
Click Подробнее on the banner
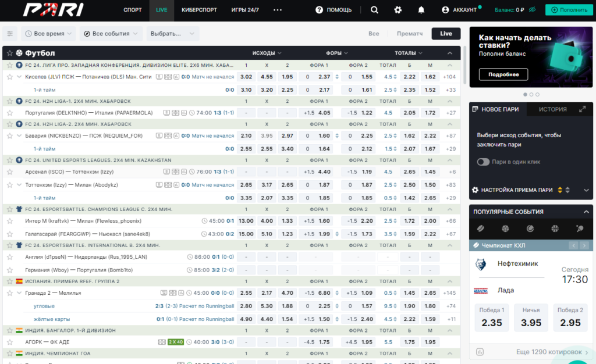[x=503, y=74]
